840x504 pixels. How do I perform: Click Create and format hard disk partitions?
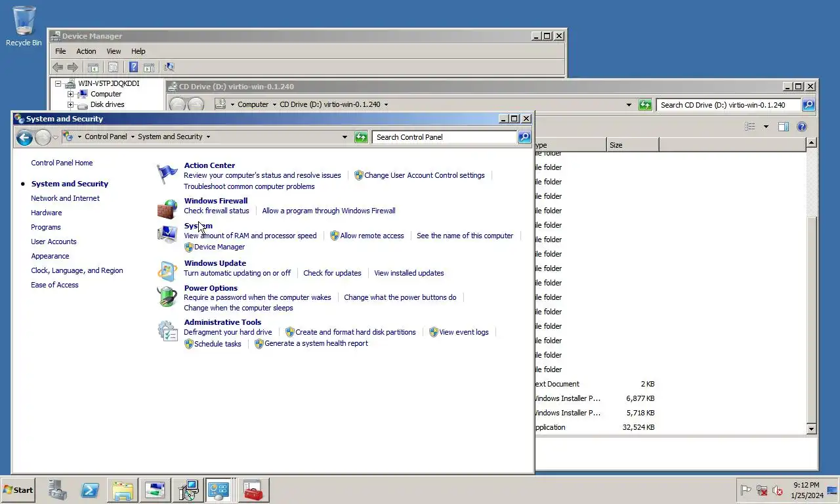[x=356, y=332]
